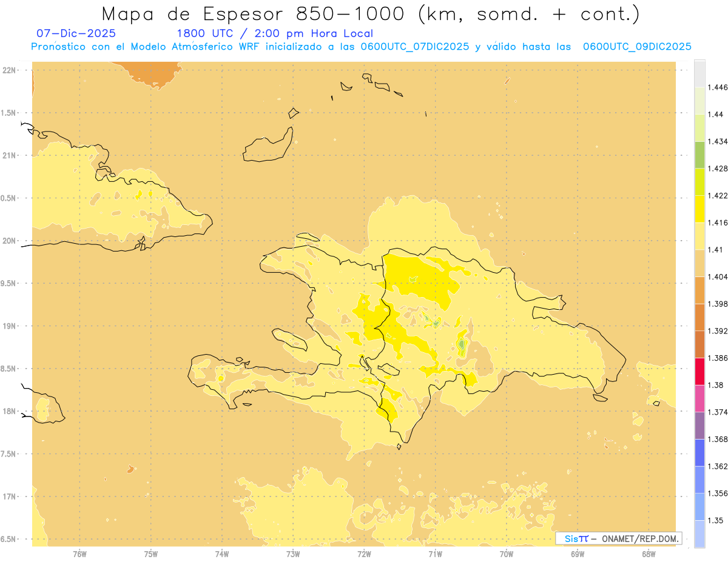This screenshot has width=728, height=562.
Task: Click the 1.368 colorbar value
Action: (718, 439)
